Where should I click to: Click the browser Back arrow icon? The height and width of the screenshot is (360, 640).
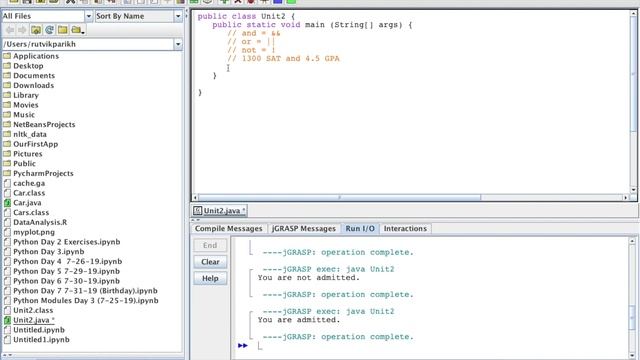[10, 30]
